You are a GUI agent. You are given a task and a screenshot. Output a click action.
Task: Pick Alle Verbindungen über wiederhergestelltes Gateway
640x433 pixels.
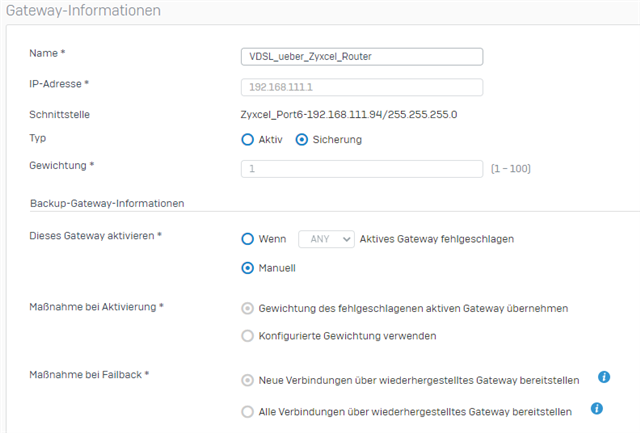[248, 410]
